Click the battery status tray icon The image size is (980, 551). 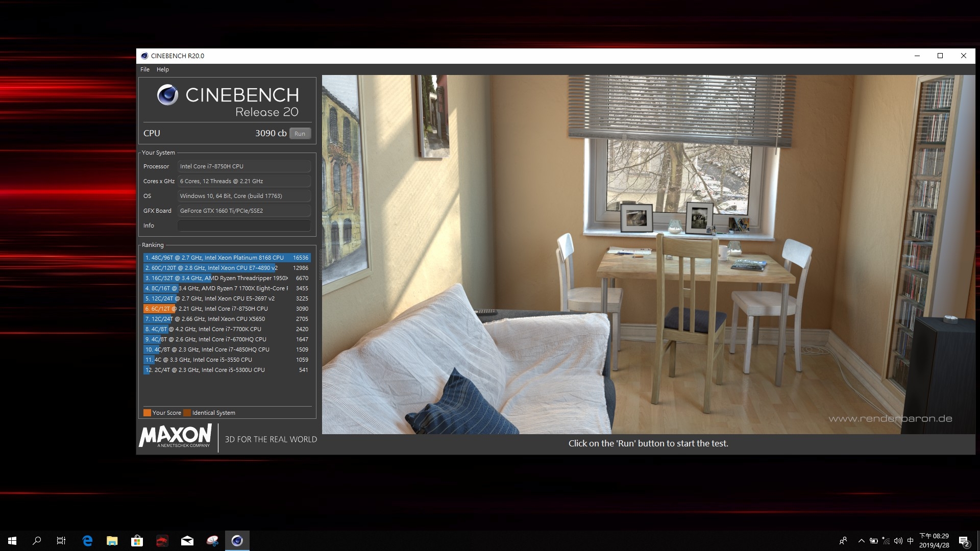pyautogui.click(x=874, y=541)
